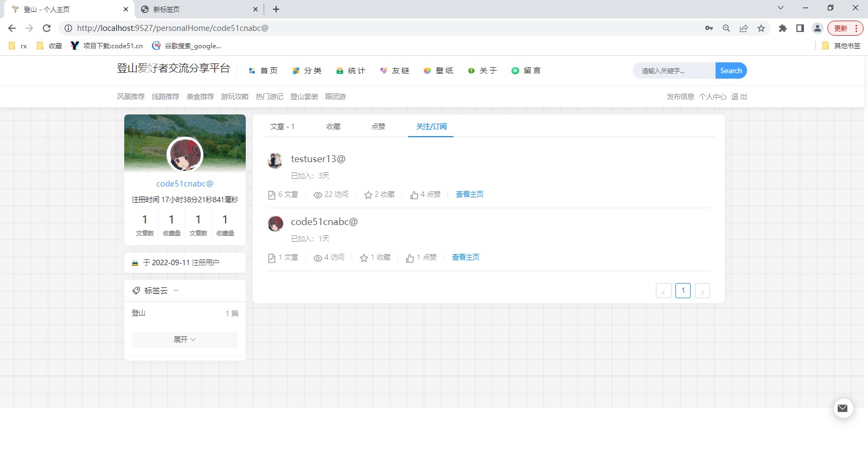Open the browser extensions puzzle icon
The width and height of the screenshot is (868, 462).
click(783, 28)
